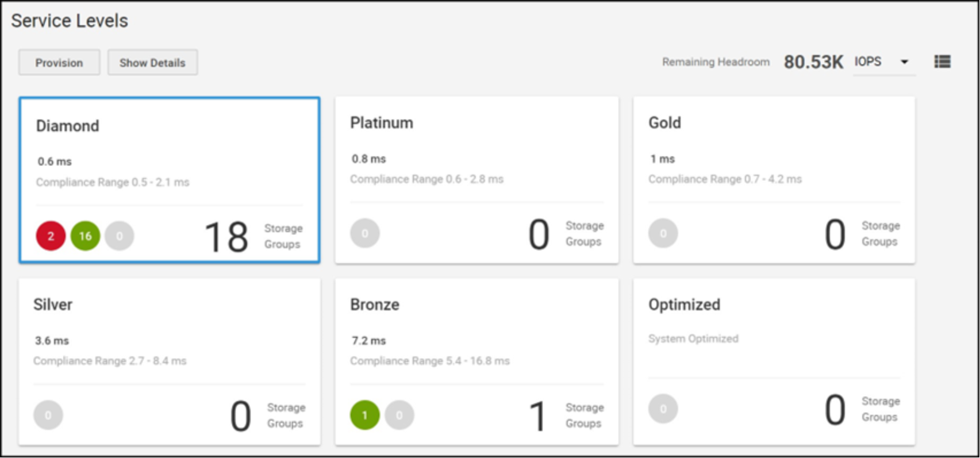Click the gray 0 badge in Diamond

[120, 236]
